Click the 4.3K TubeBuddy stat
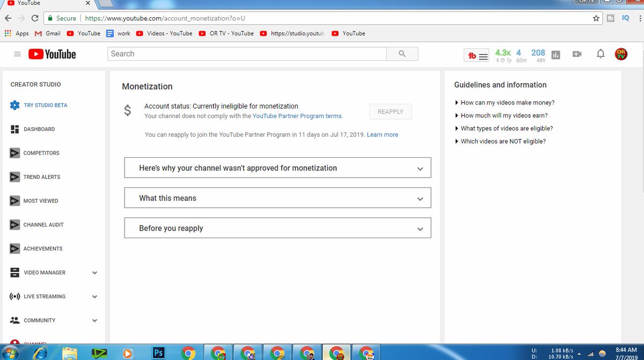The height and width of the screenshot is (360, 644). (503, 55)
